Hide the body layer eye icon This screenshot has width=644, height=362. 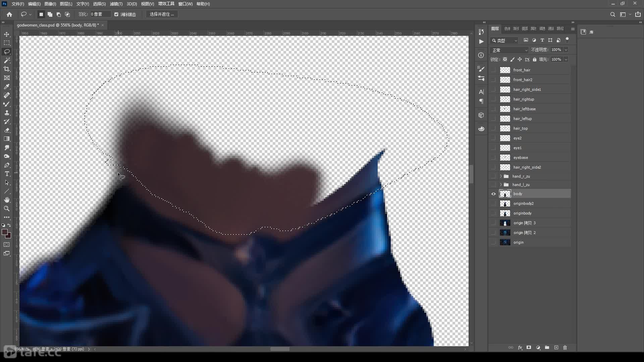(x=493, y=194)
